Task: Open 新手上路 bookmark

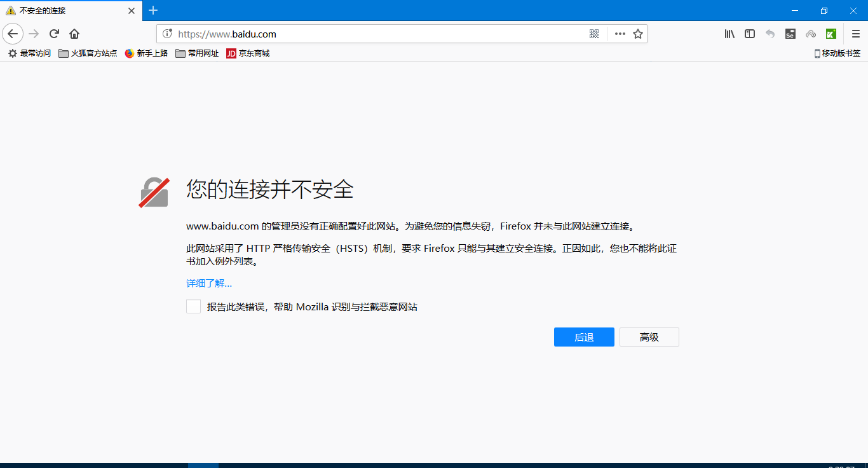Action: 146,53
